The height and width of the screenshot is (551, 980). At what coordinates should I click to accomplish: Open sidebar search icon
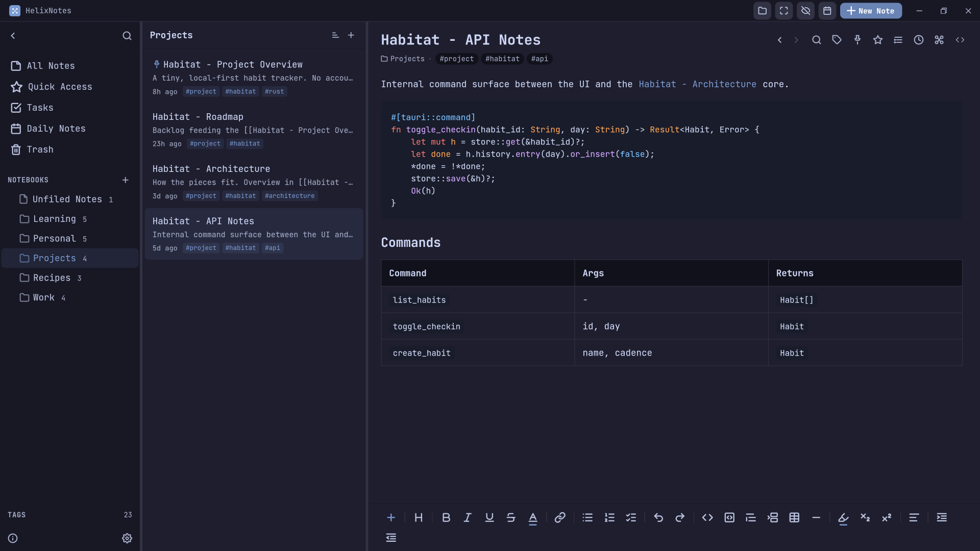tap(127, 36)
